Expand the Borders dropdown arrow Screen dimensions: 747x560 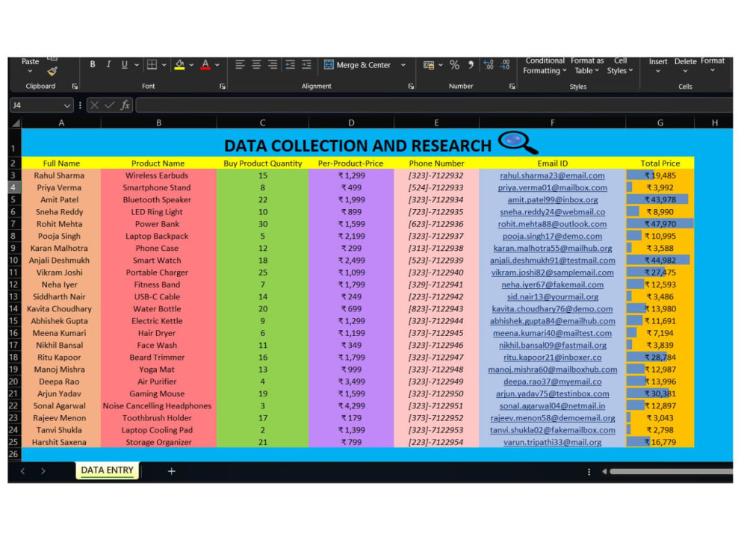tap(164, 65)
